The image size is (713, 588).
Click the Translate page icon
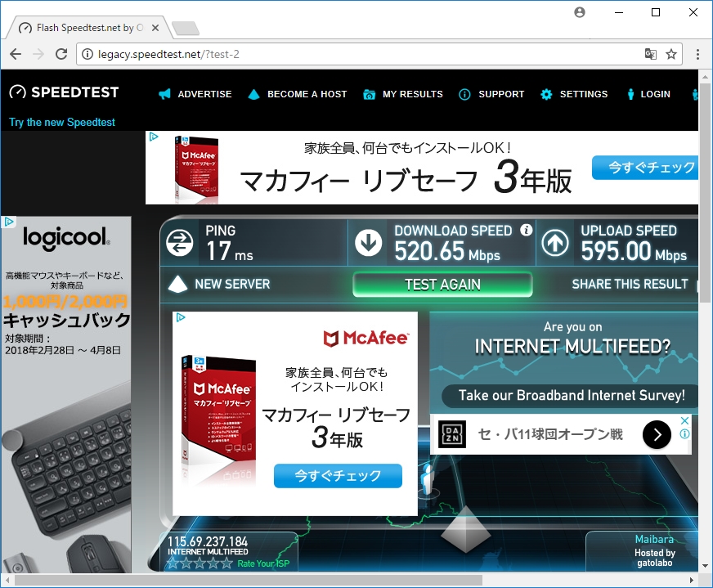pyautogui.click(x=651, y=54)
